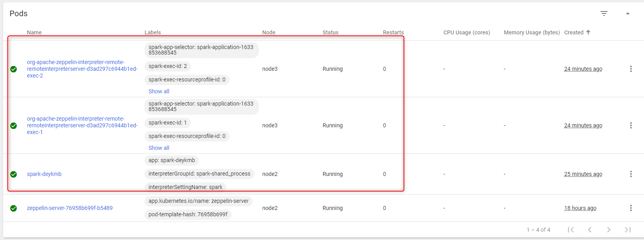644x240 pixels.
Task: Sort pods by Created column
Action: (x=574, y=32)
